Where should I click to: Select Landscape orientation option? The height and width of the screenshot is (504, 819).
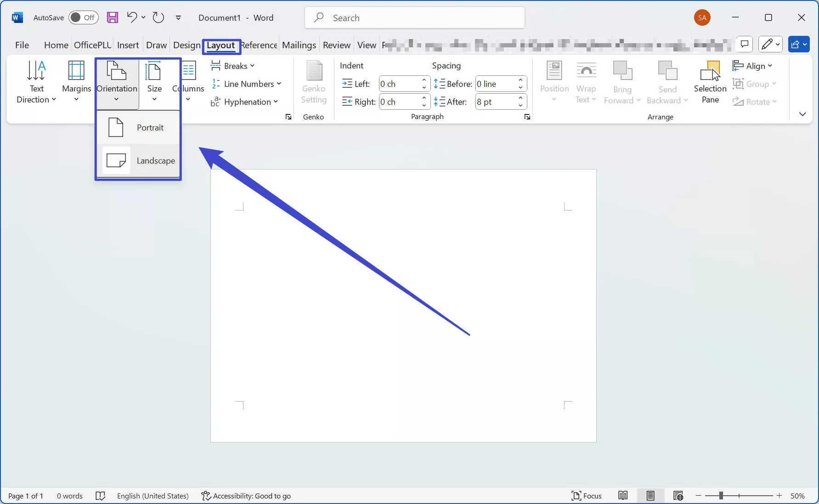138,161
